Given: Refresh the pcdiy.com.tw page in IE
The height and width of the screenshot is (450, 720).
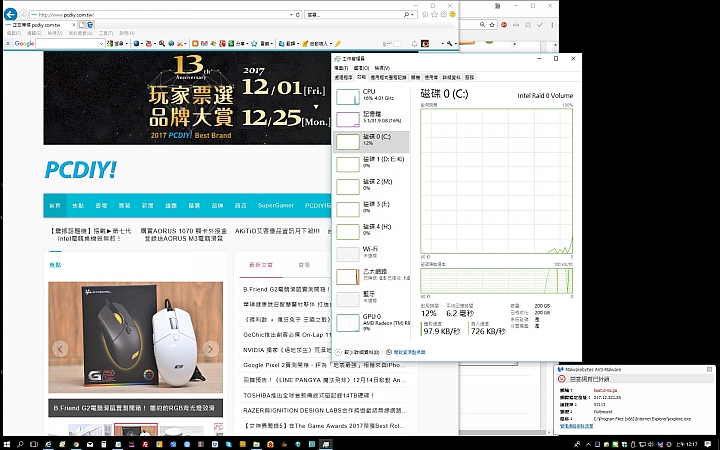Looking at the screenshot, I should (298, 15).
